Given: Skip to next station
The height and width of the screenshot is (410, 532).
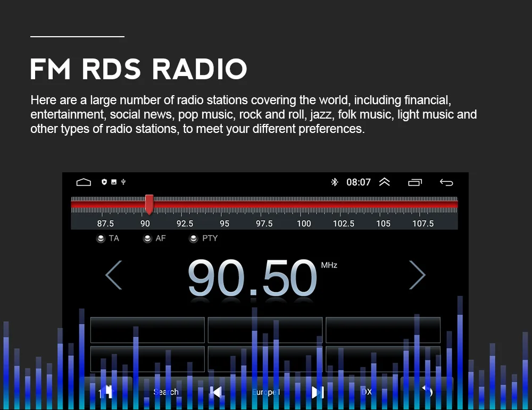Looking at the screenshot, I should 318,392.
